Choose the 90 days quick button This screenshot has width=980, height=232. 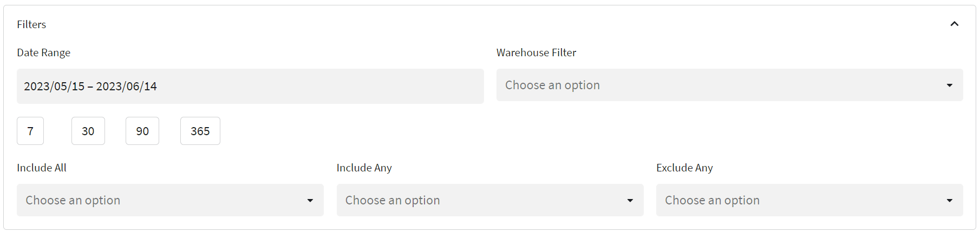[x=142, y=131]
